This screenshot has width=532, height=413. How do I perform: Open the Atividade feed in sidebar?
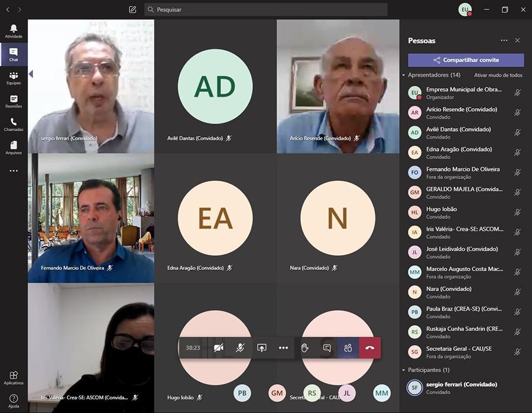point(14,31)
